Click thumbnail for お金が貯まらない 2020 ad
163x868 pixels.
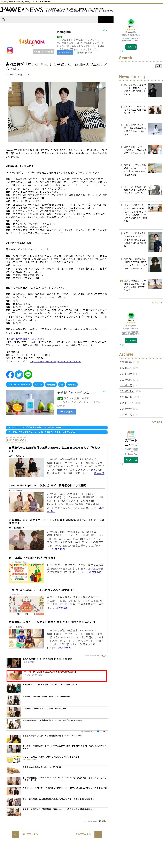coord(26,606)
